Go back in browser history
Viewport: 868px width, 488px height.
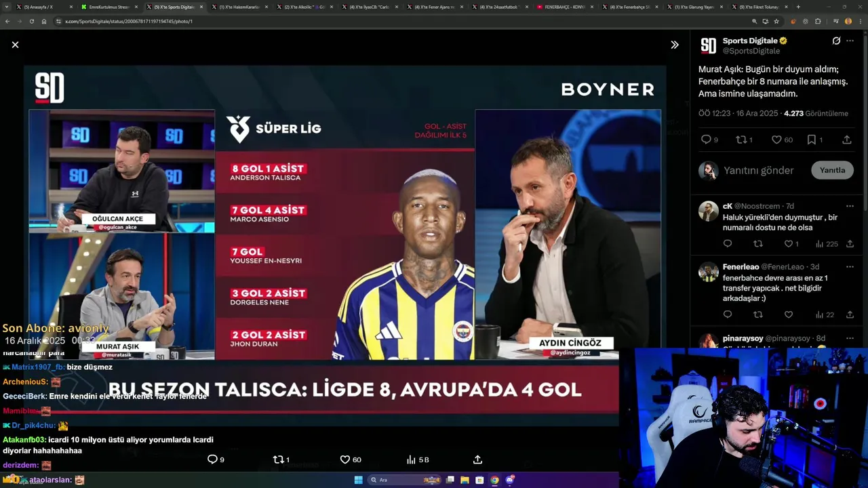tap(7, 21)
